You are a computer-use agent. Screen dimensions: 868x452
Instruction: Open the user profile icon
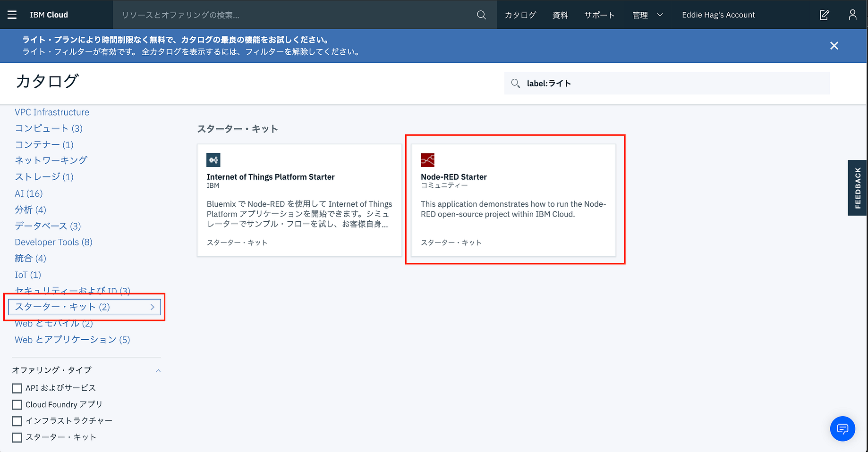point(852,15)
